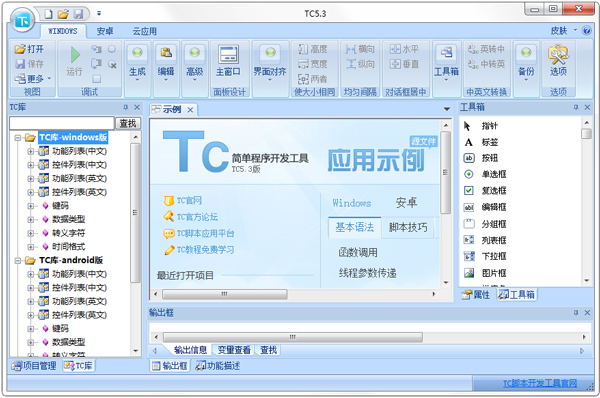This screenshot has height=398, width=600.
Task: Expand first 功能列表(中文) under windows版
Action: tap(31, 152)
